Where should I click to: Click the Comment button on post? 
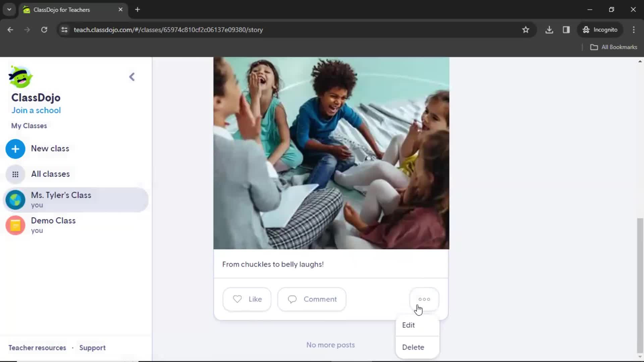coord(311,299)
